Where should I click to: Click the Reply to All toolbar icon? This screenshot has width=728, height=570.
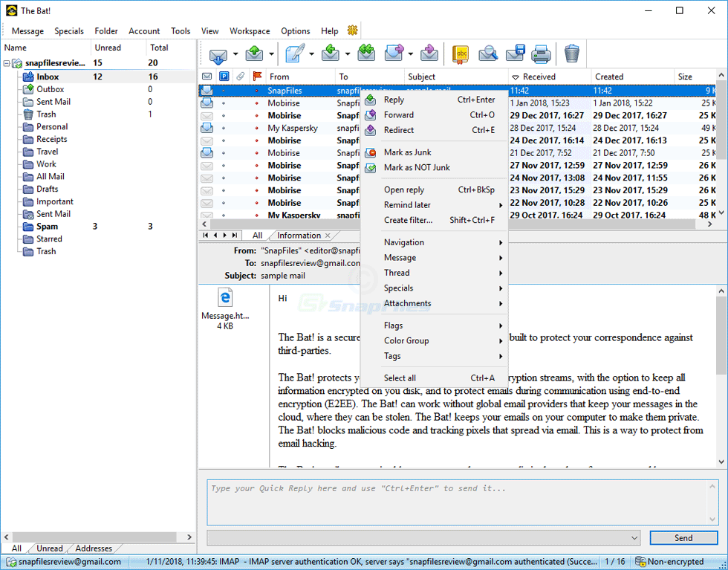tap(366, 54)
